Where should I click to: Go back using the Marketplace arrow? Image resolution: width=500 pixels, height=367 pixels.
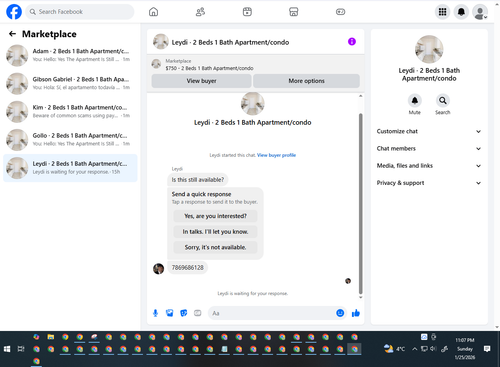[12, 34]
